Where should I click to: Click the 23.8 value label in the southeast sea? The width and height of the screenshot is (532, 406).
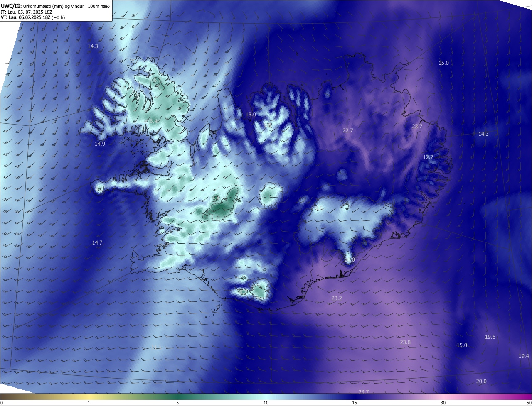pyautogui.click(x=405, y=342)
